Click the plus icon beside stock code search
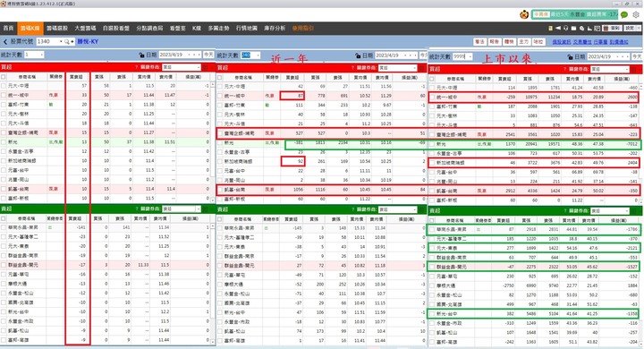Viewport: 644px width, 349px height. click(72, 41)
